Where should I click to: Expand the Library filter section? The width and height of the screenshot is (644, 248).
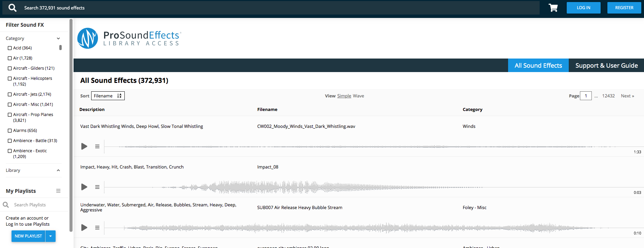[58, 171]
